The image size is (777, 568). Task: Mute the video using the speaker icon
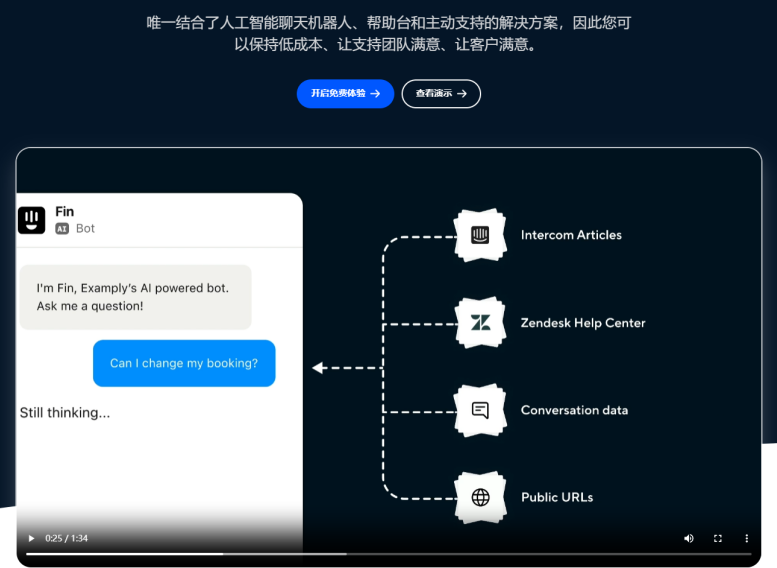(x=689, y=538)
